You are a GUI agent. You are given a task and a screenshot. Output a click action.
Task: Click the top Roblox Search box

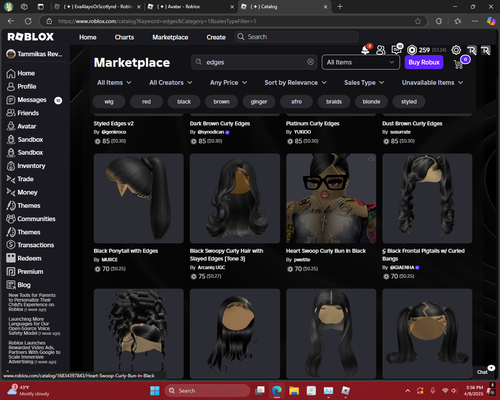297,37
